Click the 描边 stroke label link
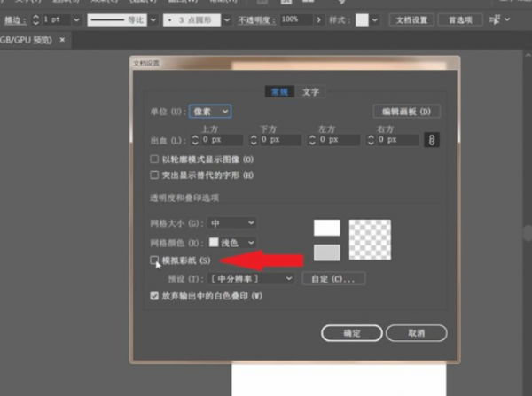 [15, 20]
